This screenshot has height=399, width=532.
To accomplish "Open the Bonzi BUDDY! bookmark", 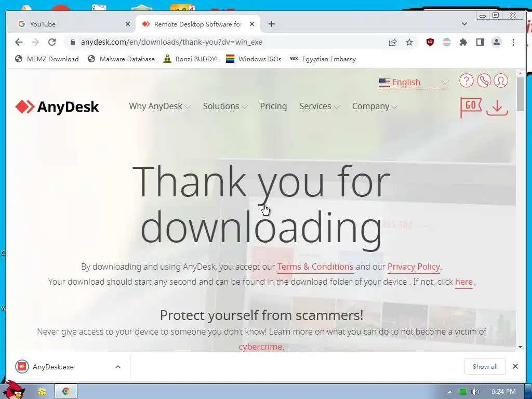I will (190, 59).
